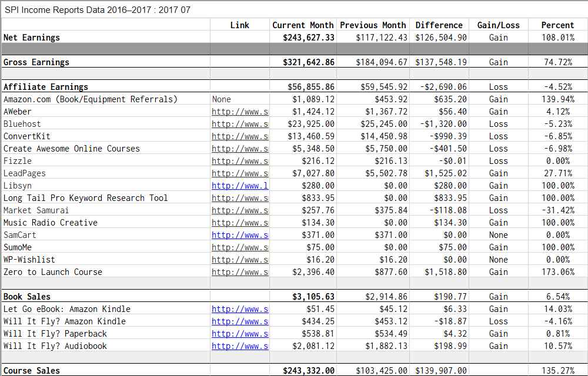
Task: Select Zero to Launch percent 173.06%
Action: (558, 272)
